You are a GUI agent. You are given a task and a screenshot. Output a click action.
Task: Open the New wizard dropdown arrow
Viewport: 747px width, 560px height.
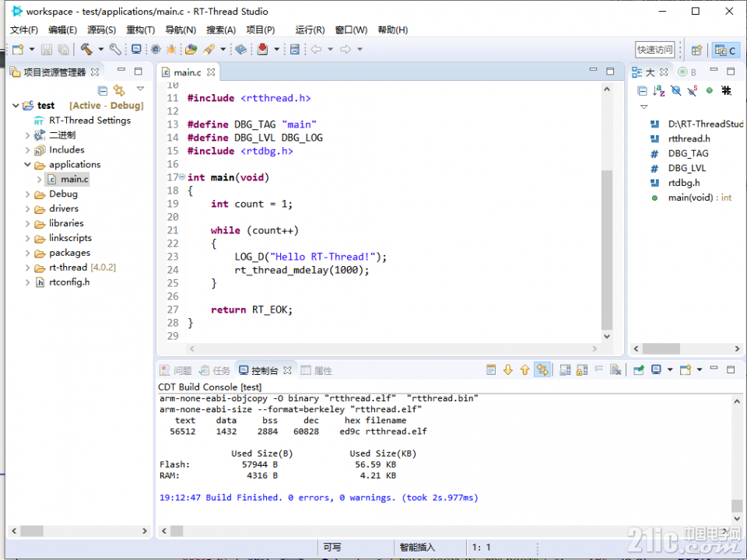pos(32,49)
